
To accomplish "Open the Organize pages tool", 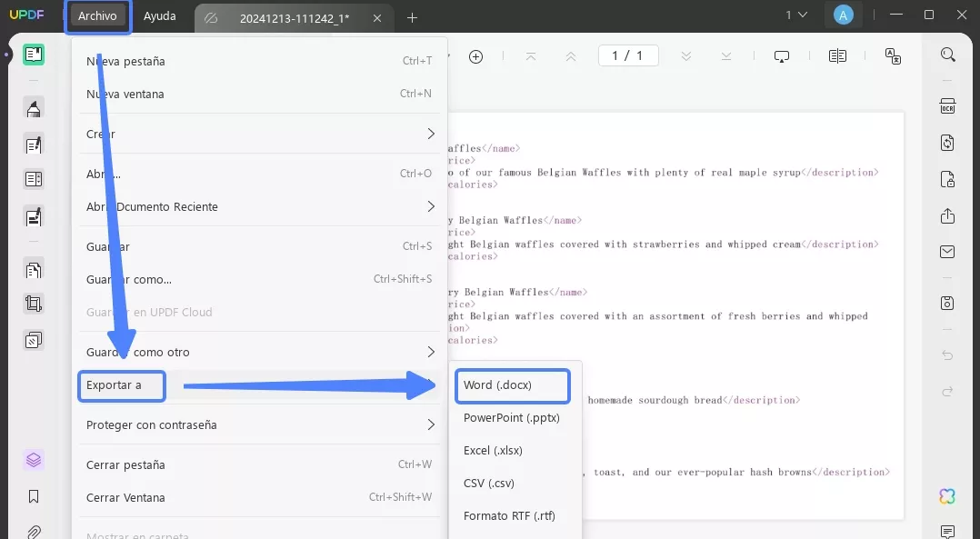I will [33, 271].
